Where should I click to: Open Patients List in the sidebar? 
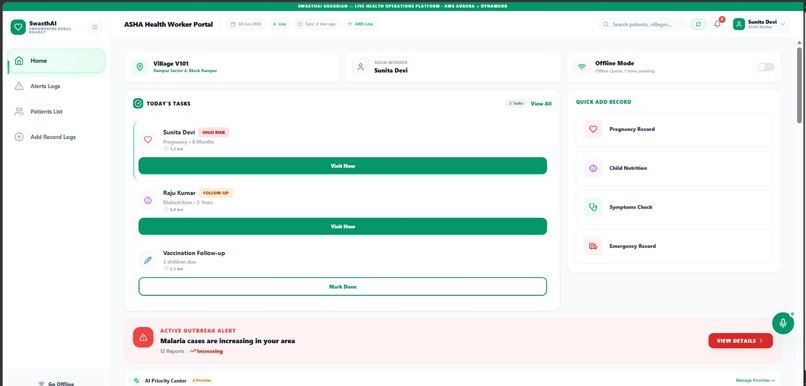point(57,112)
